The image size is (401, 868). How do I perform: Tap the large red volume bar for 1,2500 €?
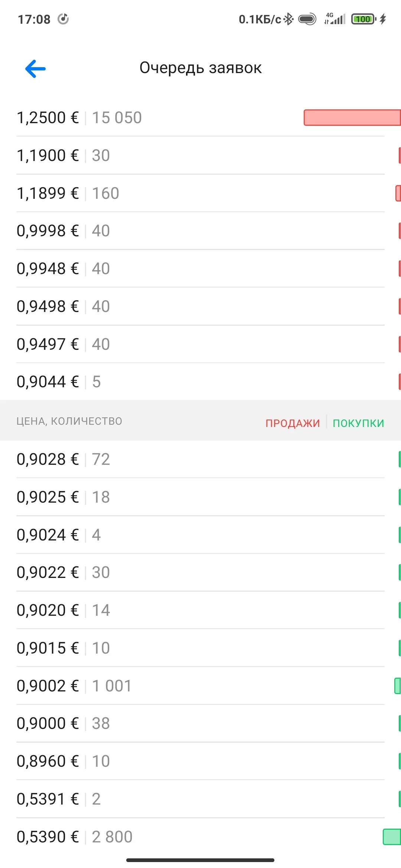[352, 118]
